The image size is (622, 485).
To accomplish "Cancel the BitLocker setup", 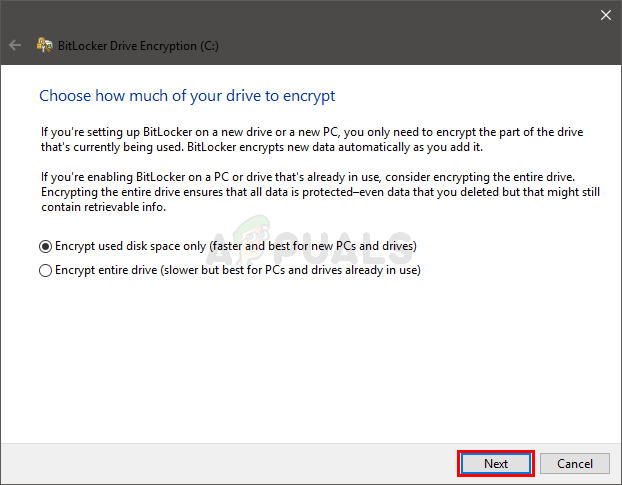I will 575,464.
